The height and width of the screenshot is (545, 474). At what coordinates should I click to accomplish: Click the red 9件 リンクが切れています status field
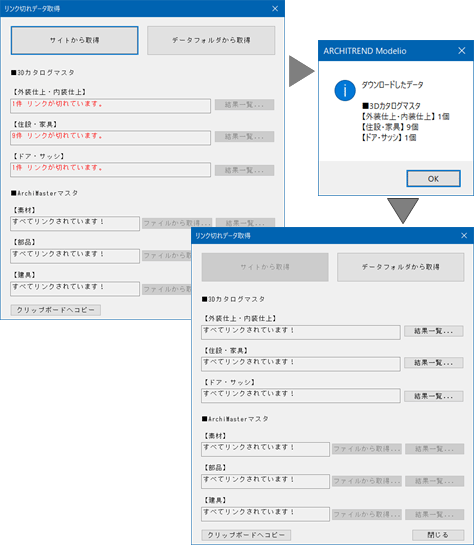[x=111, y=138]
